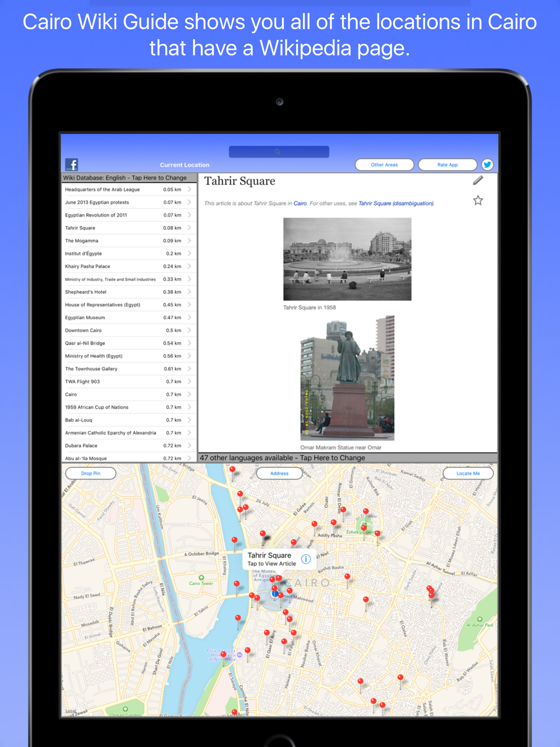Select The Townhouse Gallery list entry
The width and height of the screenshot is (560, 747).
pyautogui.click(x=129, y=369)
